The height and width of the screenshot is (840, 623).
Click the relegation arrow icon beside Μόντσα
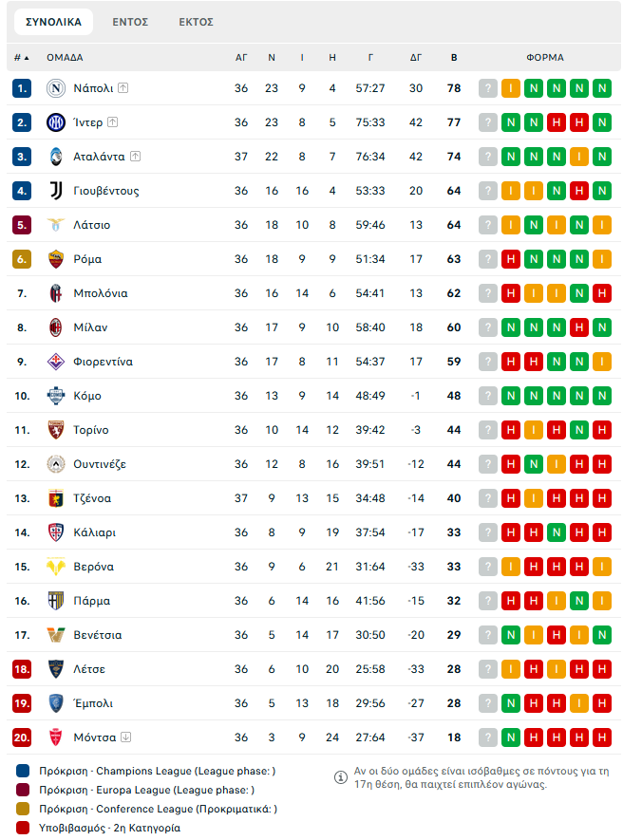point(126,737)
